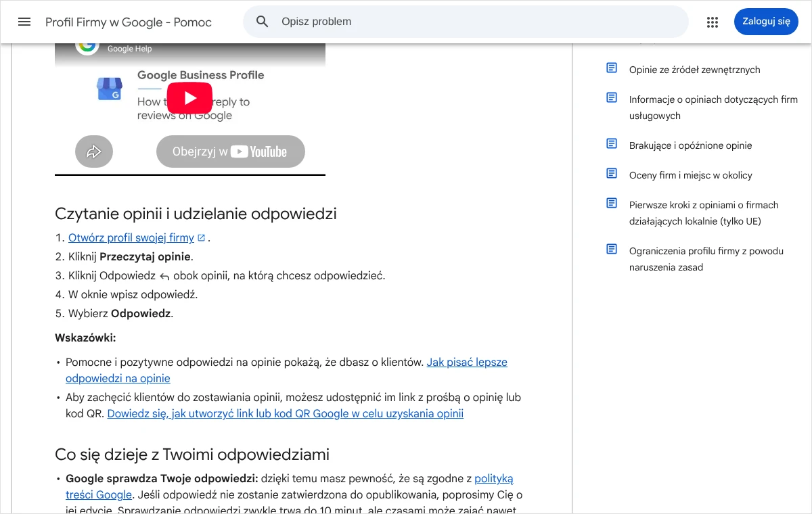Click article icon beside Ograniczenia profilu firmy

[612, 250]
